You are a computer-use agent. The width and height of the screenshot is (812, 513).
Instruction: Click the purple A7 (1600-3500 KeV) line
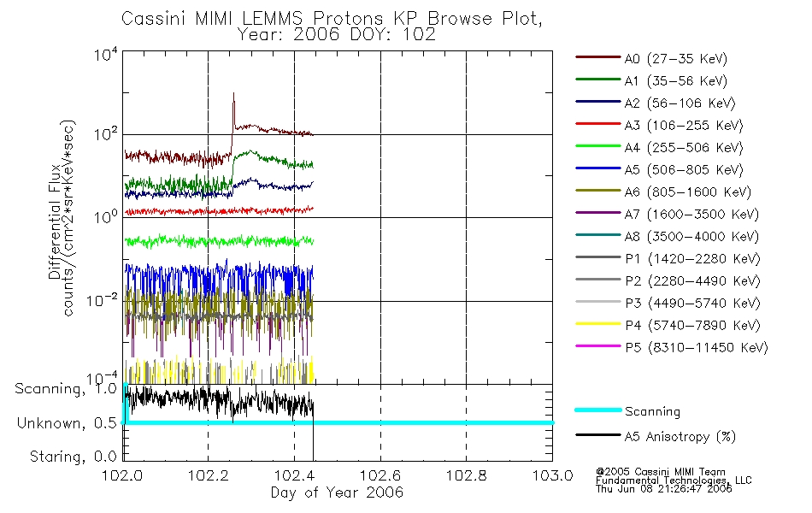click(x=598, y=212)
